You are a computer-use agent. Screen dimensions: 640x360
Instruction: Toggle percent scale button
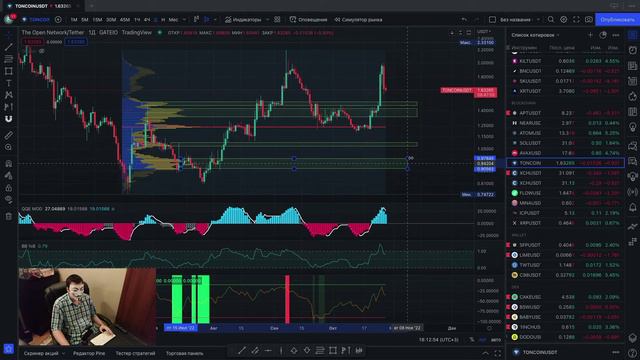click(x=472, y=340)
